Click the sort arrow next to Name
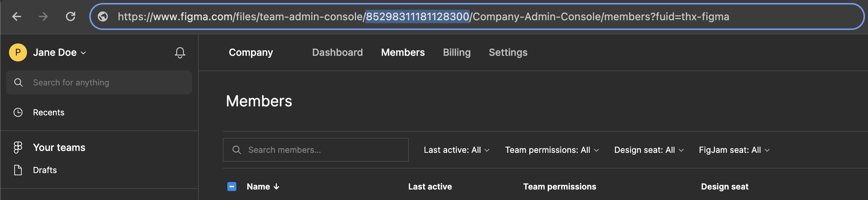 point(276,187)
